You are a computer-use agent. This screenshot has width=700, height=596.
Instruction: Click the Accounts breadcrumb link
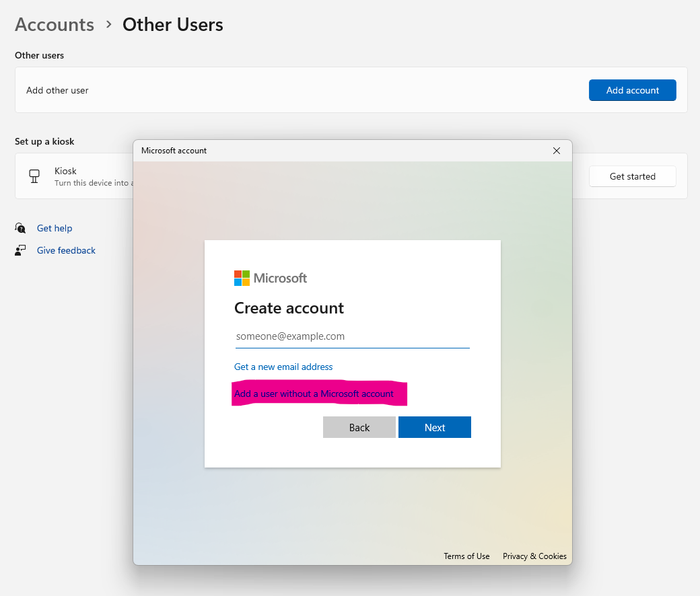click(x=54, y=25)
